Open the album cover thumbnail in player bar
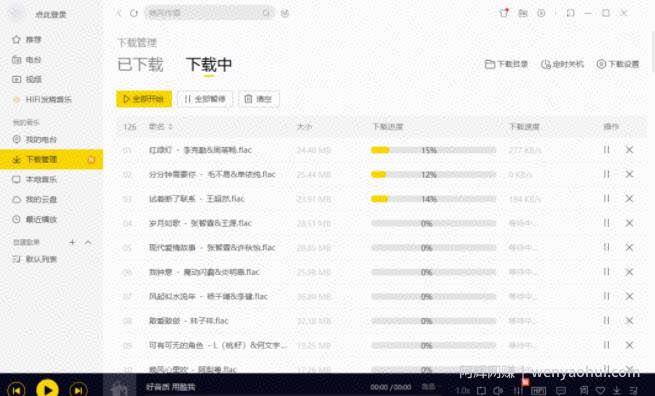655x396 pixels. (x=119, y=385)
